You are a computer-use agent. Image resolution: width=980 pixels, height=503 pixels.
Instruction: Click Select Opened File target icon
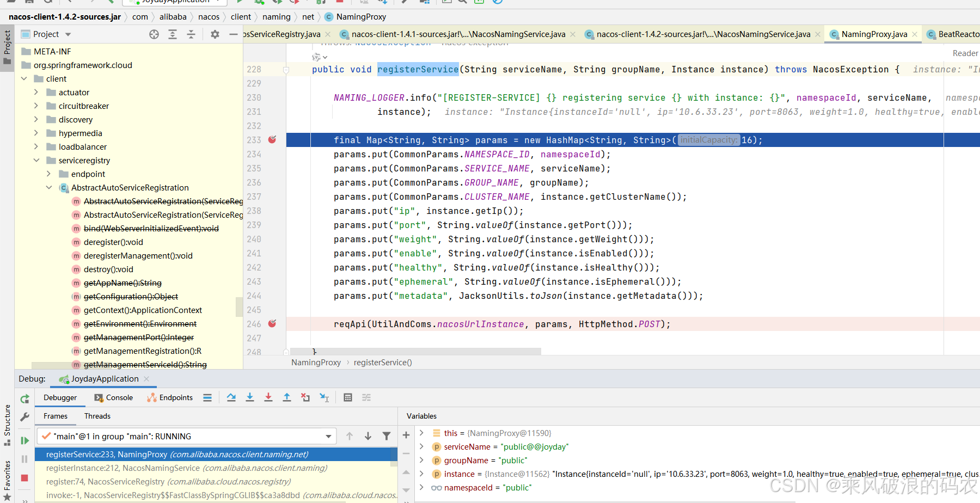tap(154, 34)
